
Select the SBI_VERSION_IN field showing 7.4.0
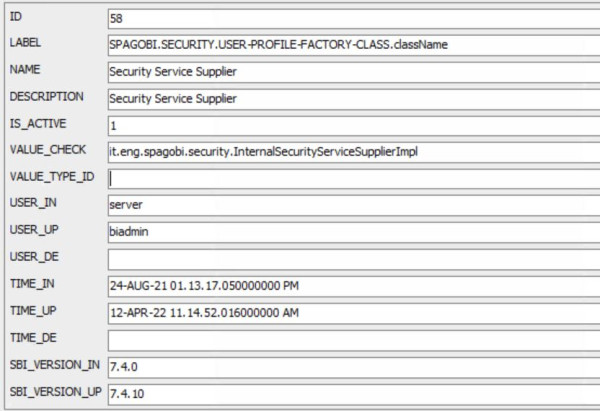354,367
